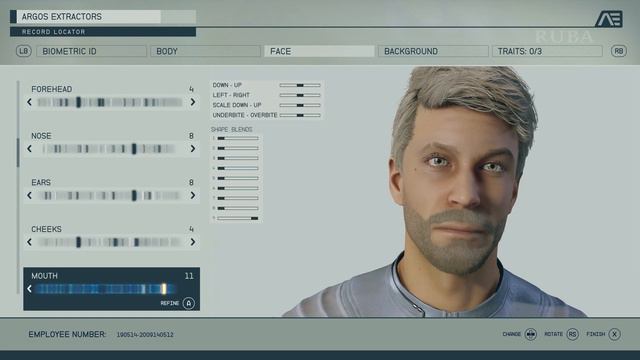Click the Shape Blends heading
640x360 pixels.
tap(231, 129)
